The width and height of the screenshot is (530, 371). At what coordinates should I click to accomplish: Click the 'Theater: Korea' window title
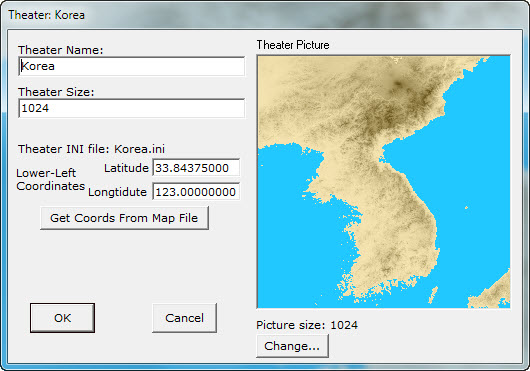pos(47,15)
